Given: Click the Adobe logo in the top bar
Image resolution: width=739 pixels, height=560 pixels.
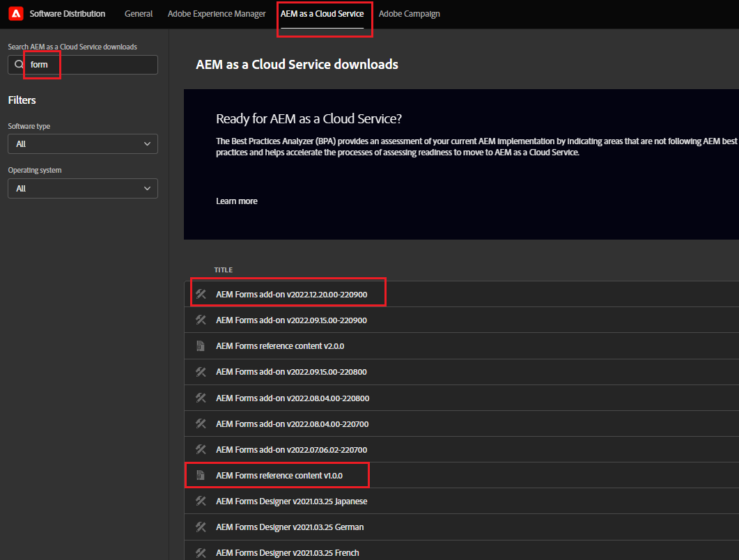Looking at the screenshot, I should (15, 13).
